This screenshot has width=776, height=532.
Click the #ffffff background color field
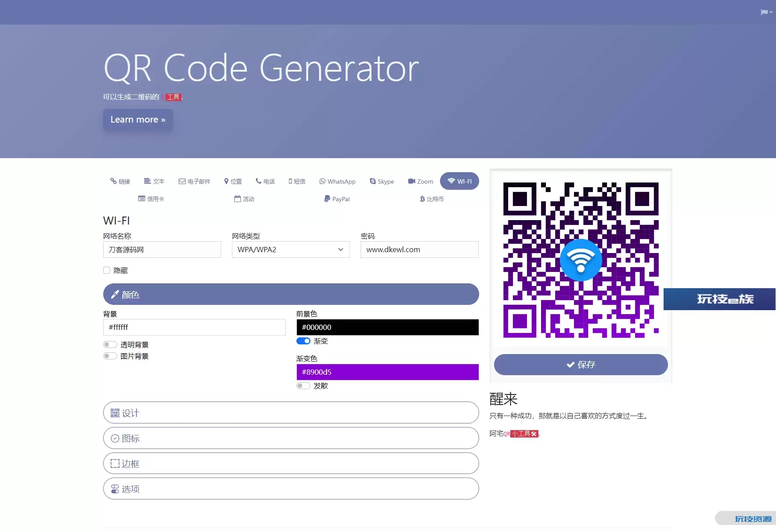tap(194, 327)
